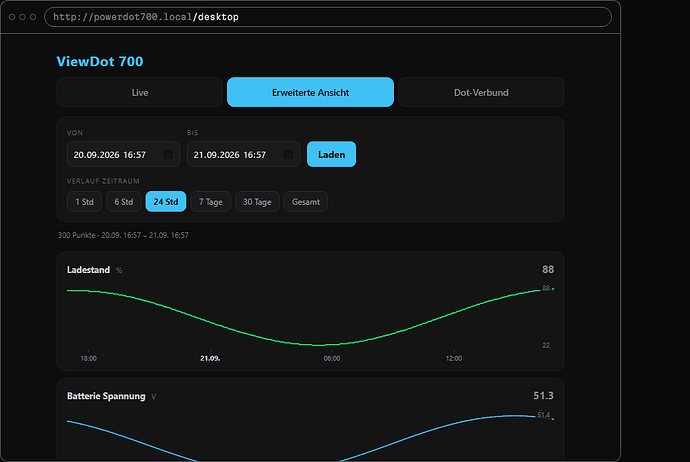Viewport: 690px width, 462px height.
Task: Focus the VON date field 20.09.2026 16:57
Action: click(x=123, y=154)
